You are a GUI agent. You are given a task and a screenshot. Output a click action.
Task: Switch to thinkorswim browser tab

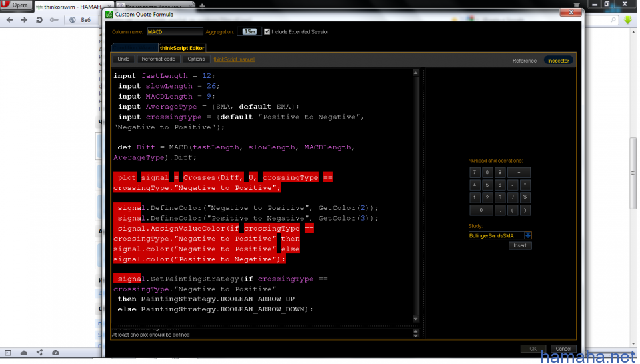click(x=73, y=6)
